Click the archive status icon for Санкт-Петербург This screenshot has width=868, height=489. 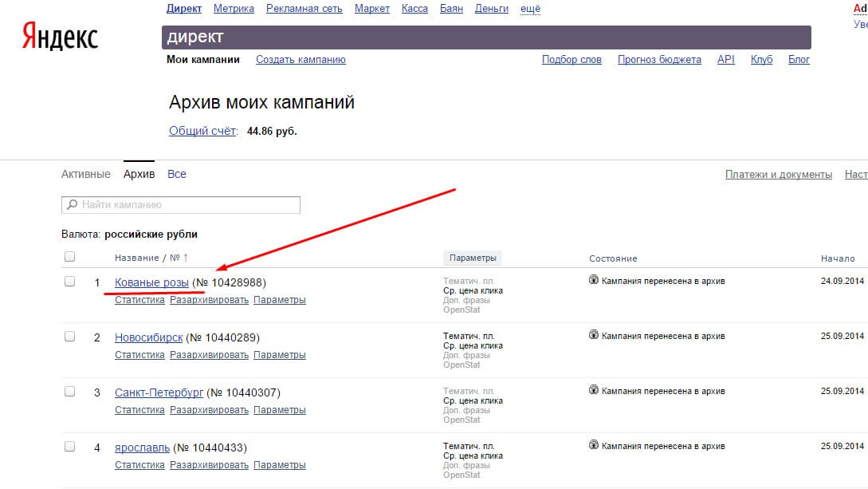tap(594, 390)
